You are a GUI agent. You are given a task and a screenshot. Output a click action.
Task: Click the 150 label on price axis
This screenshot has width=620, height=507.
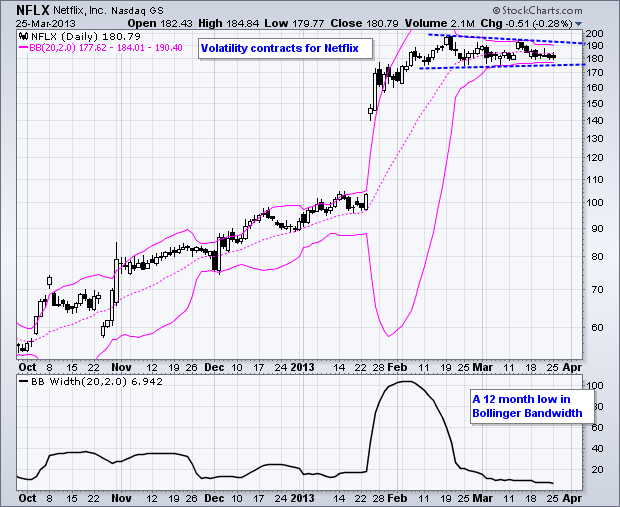pyautogui.click(x=594, y=104)
